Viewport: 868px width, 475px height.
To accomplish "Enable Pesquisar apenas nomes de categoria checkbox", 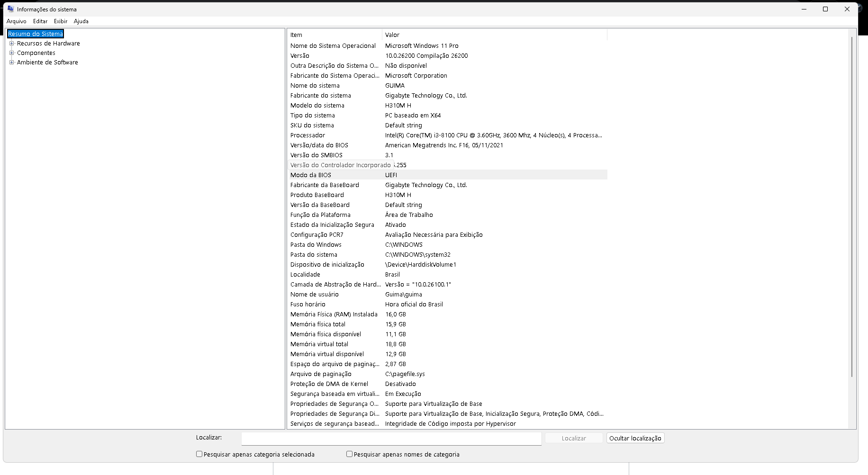I will point(349,454).
